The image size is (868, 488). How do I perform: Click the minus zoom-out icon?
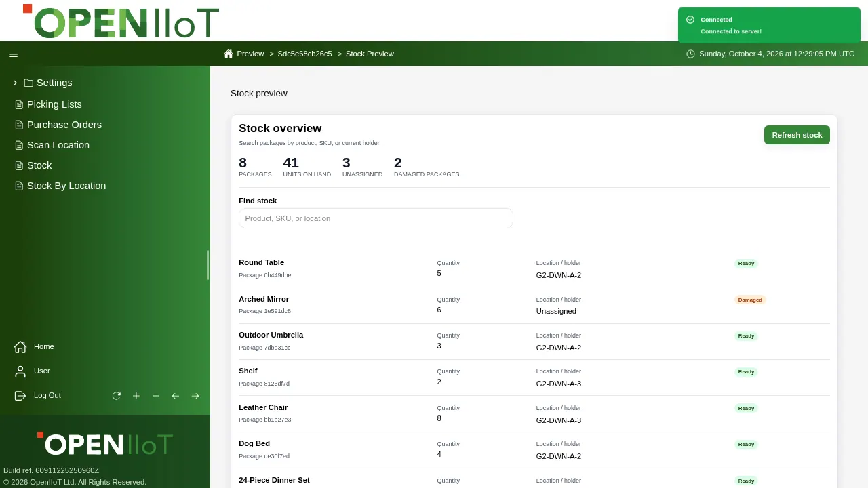pyautogui.click(x=156, y=396)
